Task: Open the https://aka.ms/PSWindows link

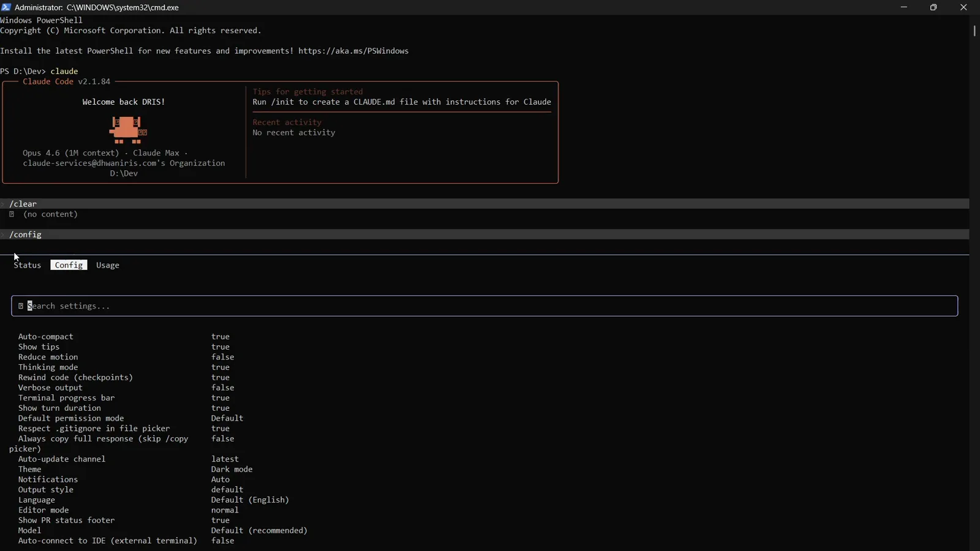Action: [x=353, y=51]
